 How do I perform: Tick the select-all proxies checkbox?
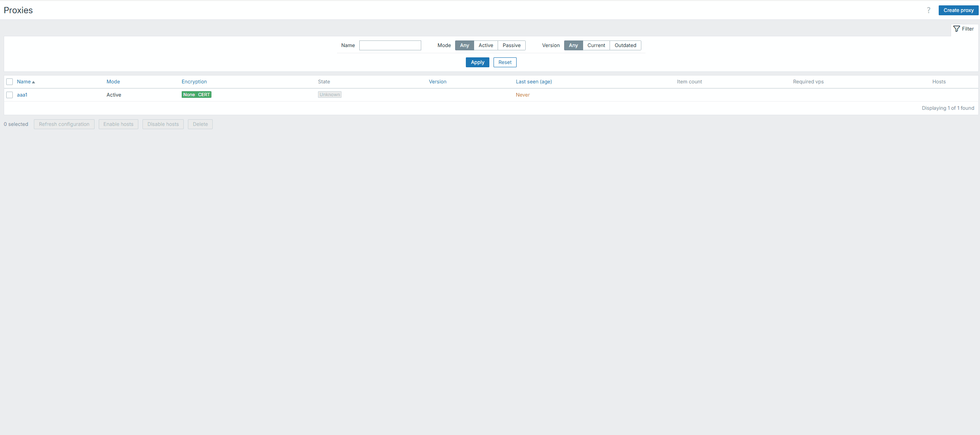[9, 82]
